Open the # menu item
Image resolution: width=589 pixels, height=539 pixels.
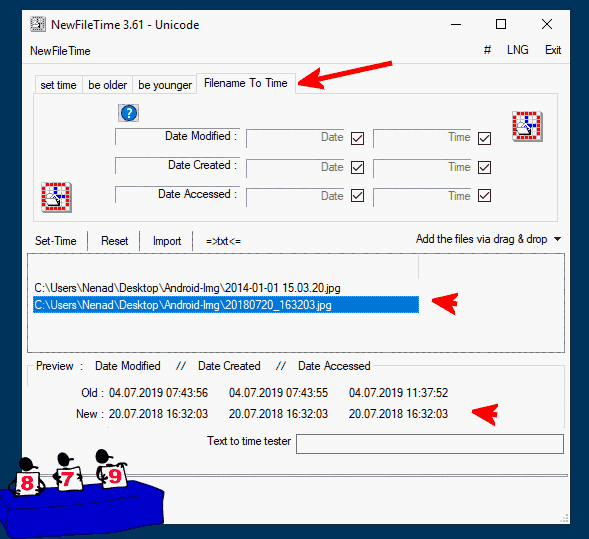(x=487, y=50)
